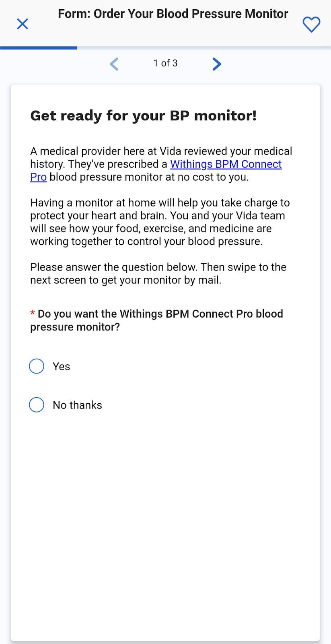Image resolution: width=331 pixels, height=644 pixels.
Task: Open the Withings BPM Connect link
Action: [226, 164]
